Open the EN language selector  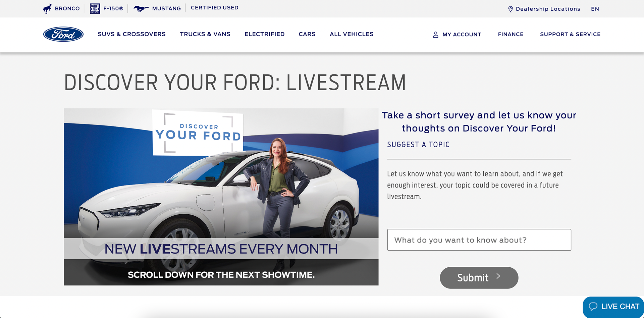595,9
